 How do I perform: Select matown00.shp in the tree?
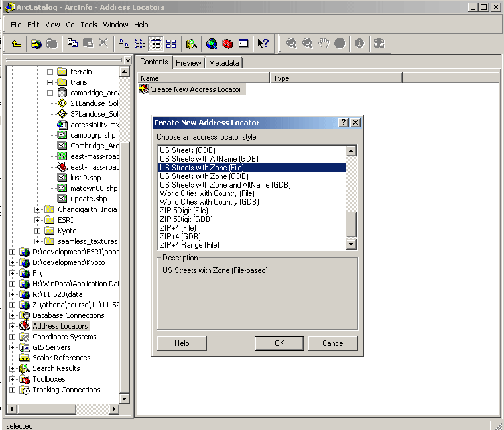coord(94,188)
